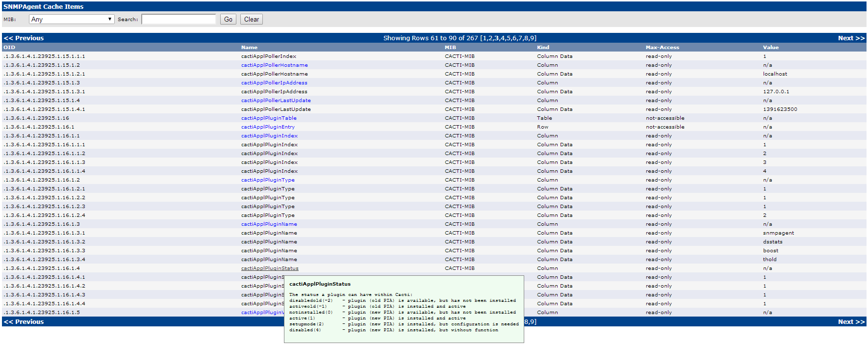
Task: Click CACTI-MIB cell in cactiApplPluginStatus row
Action: tap(460, 268)
